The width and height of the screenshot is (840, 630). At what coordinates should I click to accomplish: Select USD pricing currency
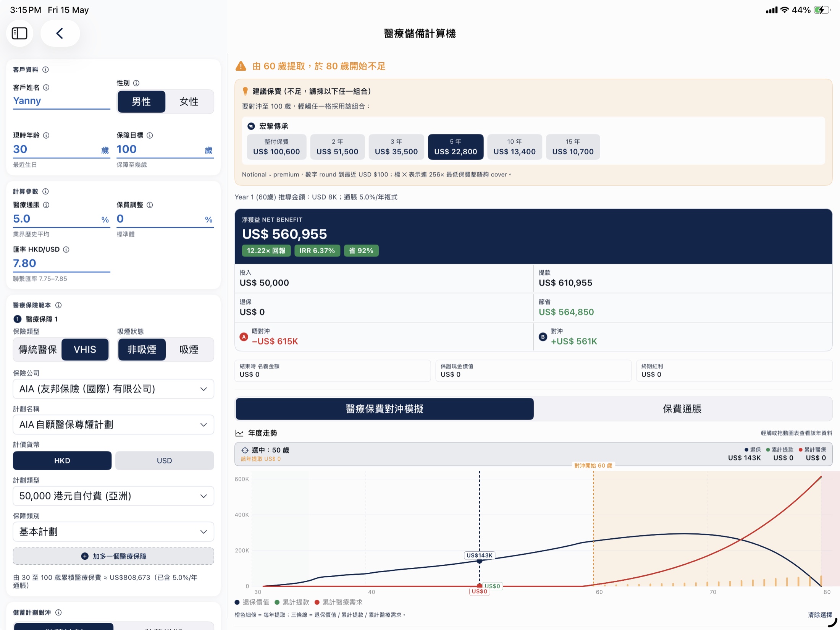[x=165, y=460]
